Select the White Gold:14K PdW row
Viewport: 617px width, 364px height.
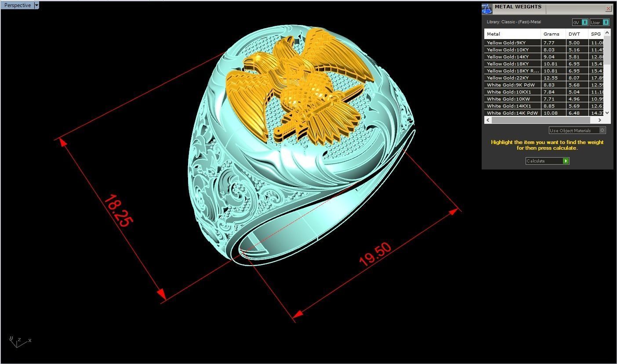pos(544,113)
